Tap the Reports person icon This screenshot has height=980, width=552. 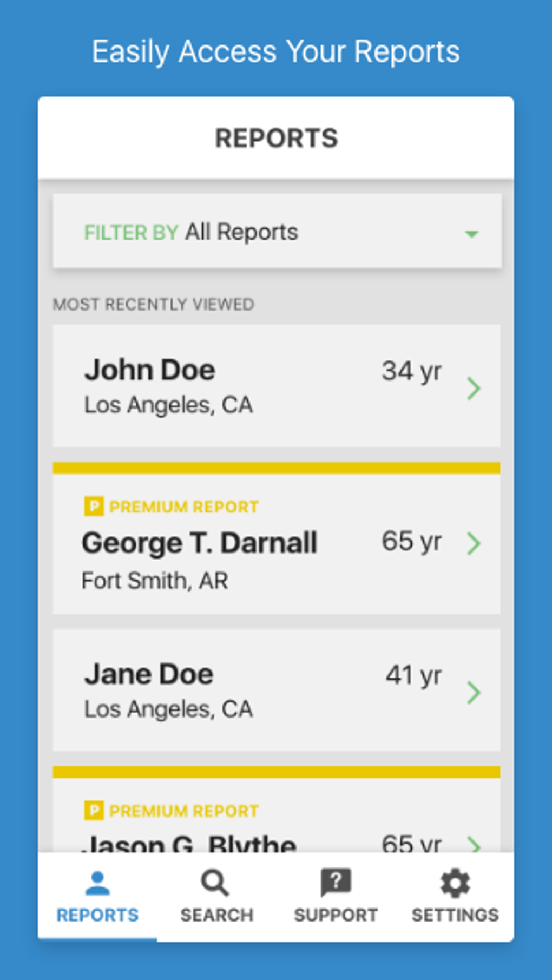97,883
